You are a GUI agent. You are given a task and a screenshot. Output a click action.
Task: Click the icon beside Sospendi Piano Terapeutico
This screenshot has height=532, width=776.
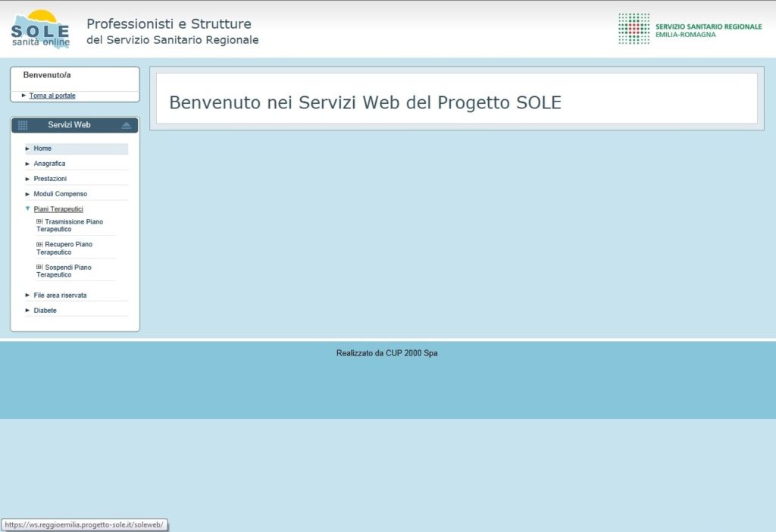[x=39, y=267]
